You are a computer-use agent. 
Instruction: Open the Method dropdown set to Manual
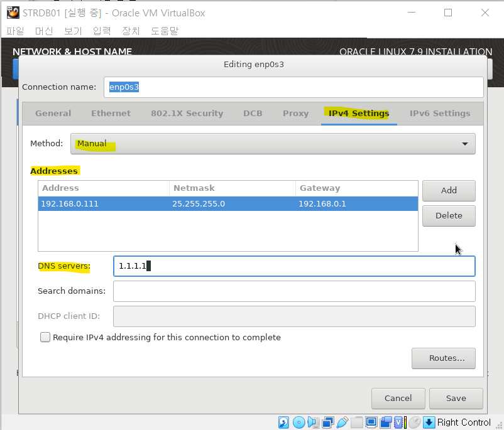coord(273,144)
